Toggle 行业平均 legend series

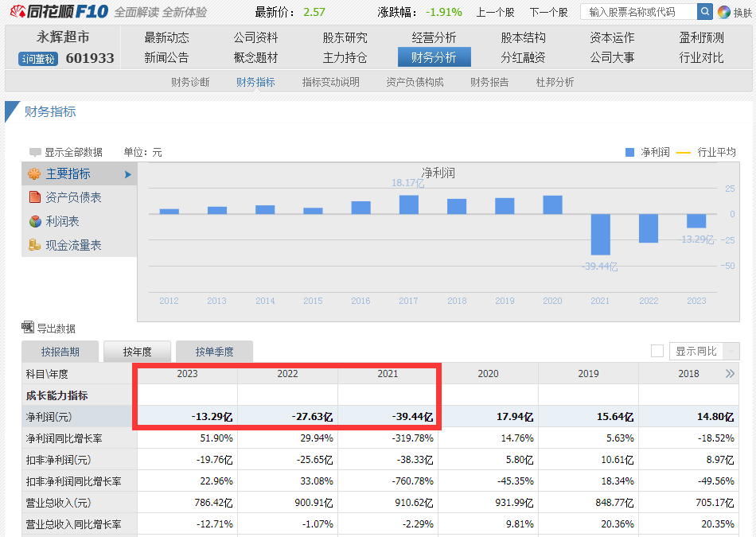707,152
